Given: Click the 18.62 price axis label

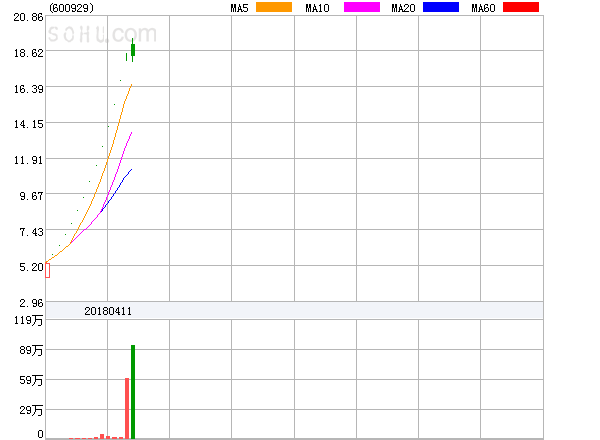Looking at the screenshot, I should click(x=28, y=53).
